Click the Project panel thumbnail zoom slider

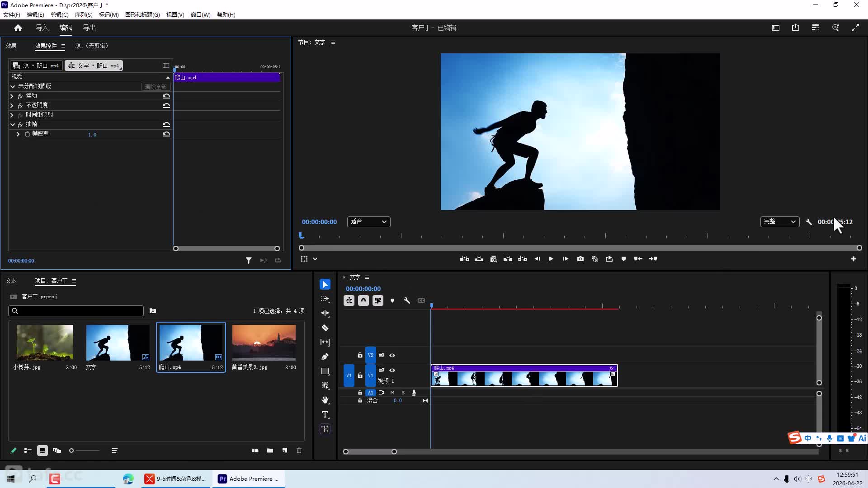[x=85, y=450]
